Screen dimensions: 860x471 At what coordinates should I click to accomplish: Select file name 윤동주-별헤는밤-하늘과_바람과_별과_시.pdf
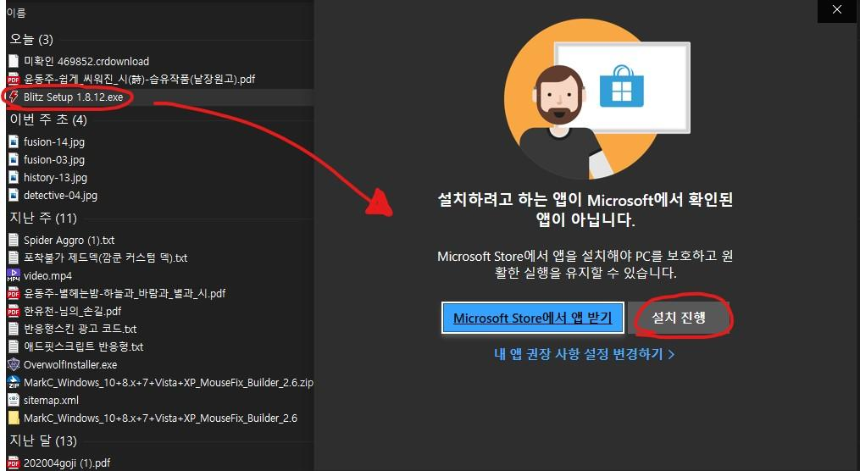pyautogui.click(x=125, y=293)
